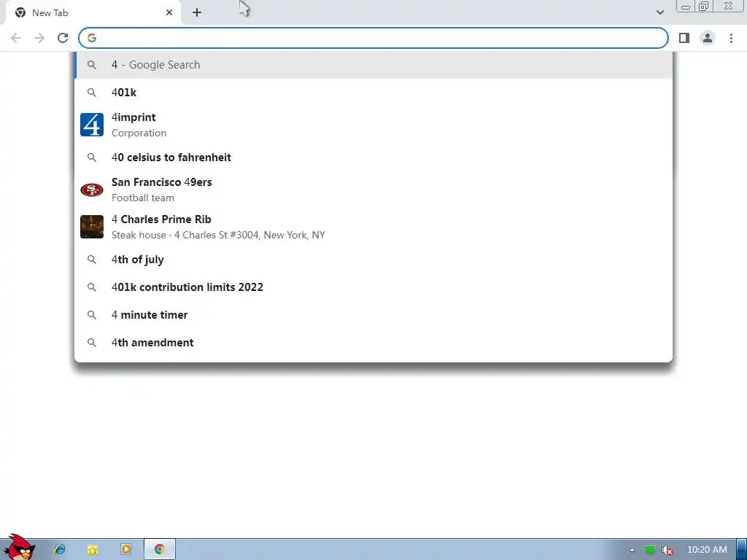Click the 4imprint logo thumbnail

point(92,125)
